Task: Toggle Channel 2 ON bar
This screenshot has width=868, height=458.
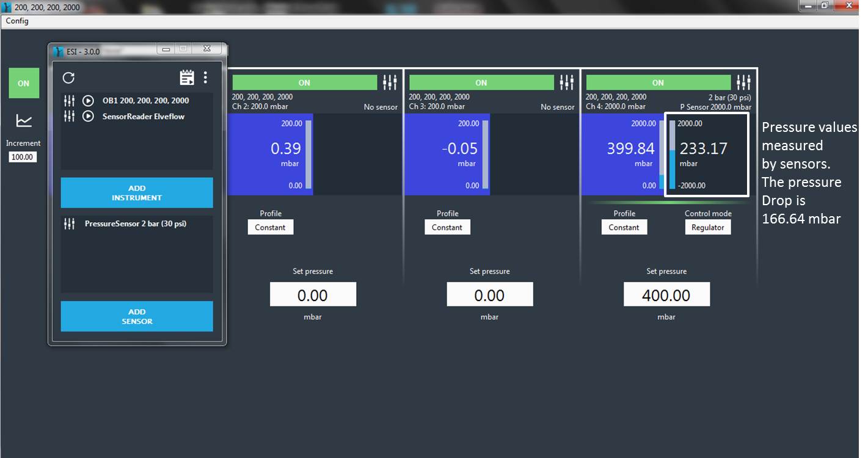Action: [304, 82]
